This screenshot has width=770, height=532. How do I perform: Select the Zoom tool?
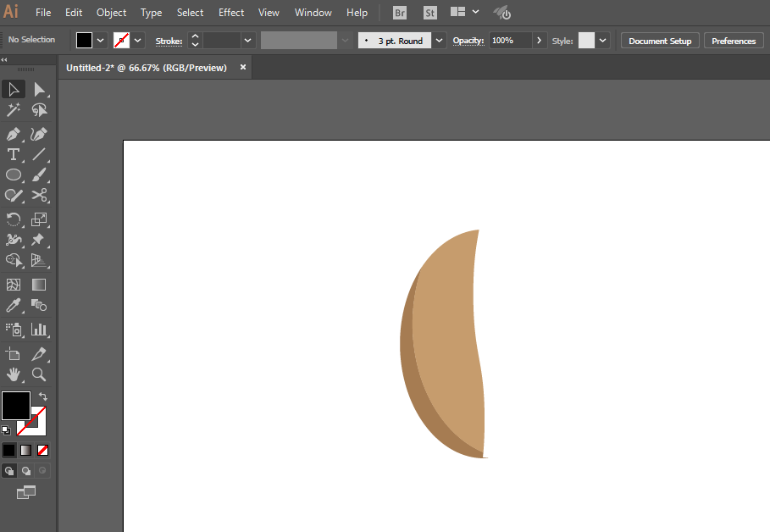(39, 374)
